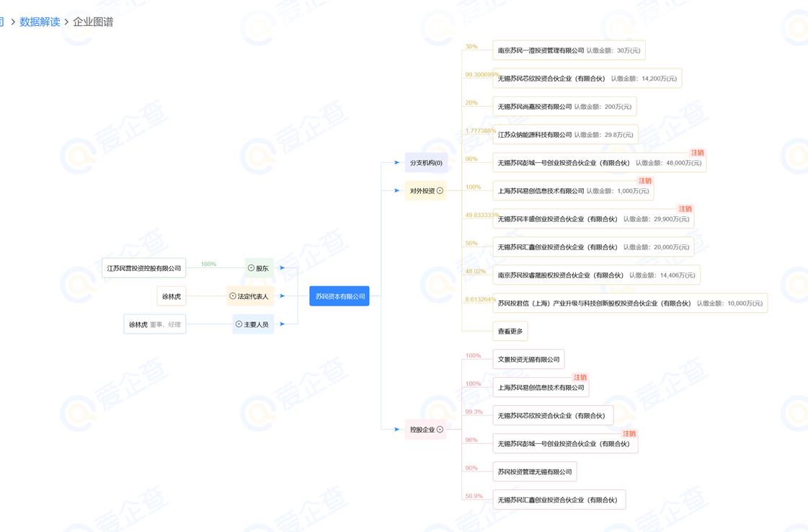The width and height of the screenshot is (808, 532).
Task: Open 无锡苏民芯欣 node with 99.3% holding
Action: pos(553,415)
